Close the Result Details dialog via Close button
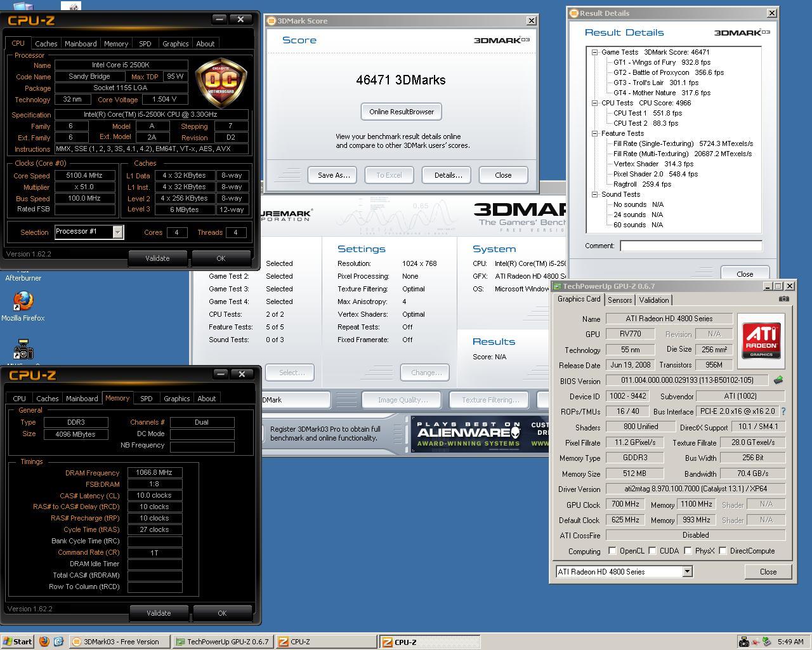 [x=745, y=274]
